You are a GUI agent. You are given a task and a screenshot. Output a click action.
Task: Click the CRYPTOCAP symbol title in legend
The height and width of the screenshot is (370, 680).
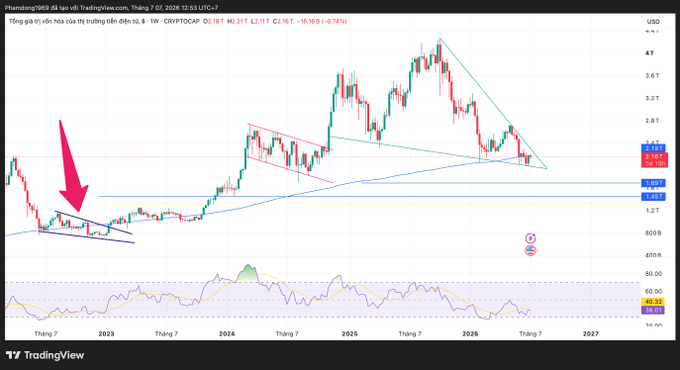point(104,21)
